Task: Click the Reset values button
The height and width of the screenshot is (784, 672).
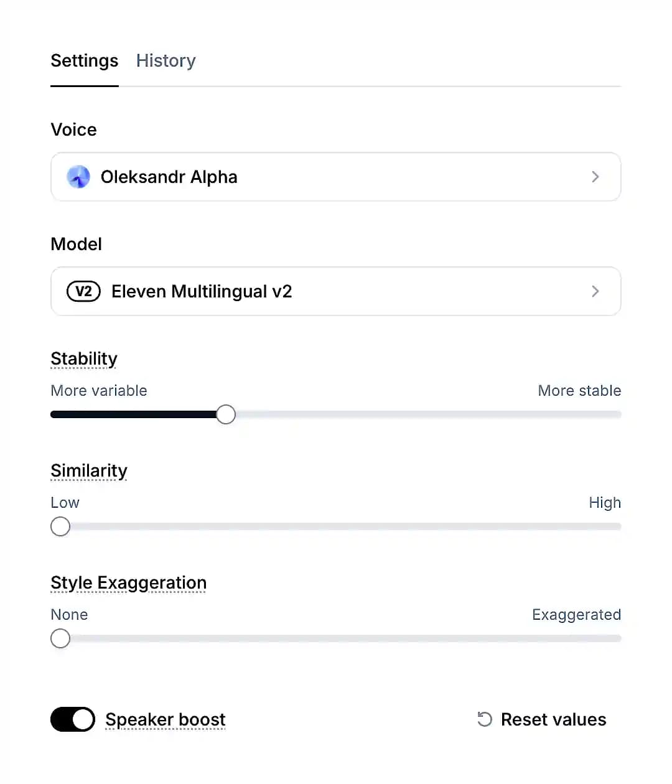Action: click(x=553, y=719)
